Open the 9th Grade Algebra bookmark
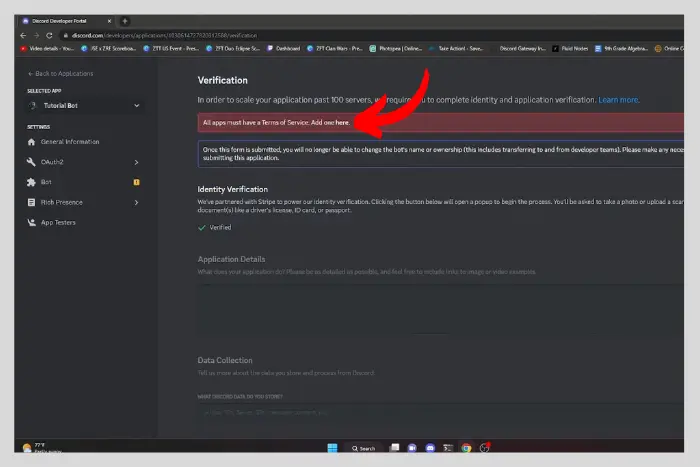This screenshot has width=700, height=467. pos(621,48)
